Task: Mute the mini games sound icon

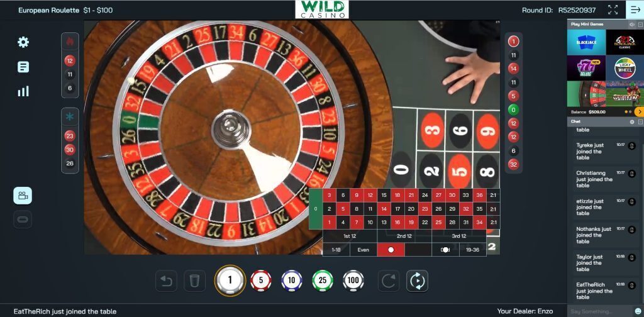Action: 631,25
